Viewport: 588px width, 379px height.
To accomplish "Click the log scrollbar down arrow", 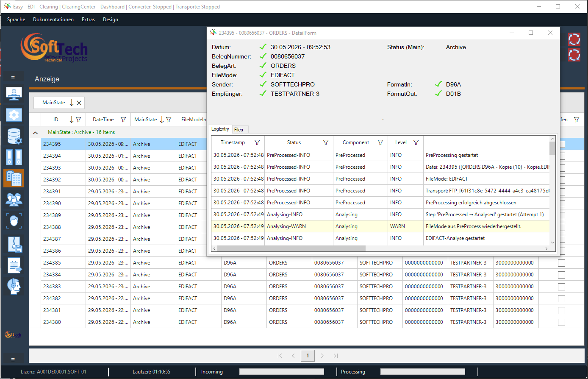I will (552, 243).
